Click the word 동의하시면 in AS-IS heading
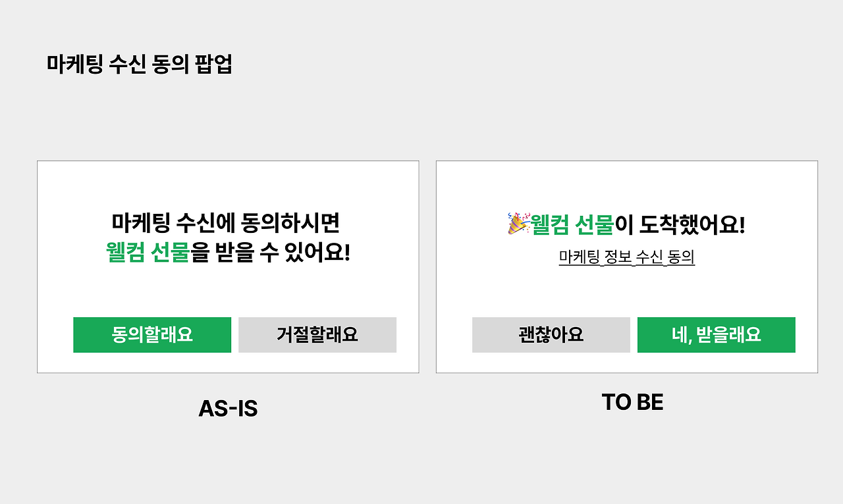843x504 pixels. coord(290,223)
